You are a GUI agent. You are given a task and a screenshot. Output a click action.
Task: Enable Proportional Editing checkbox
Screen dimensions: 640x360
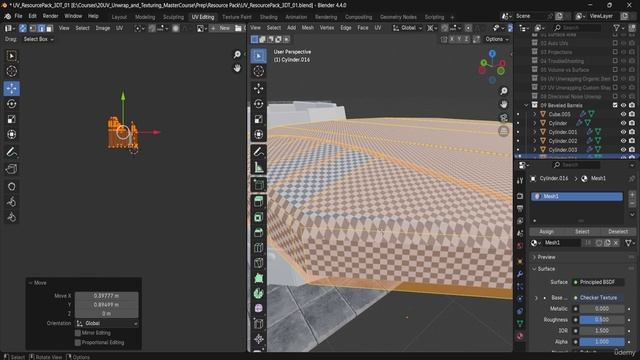78,342
